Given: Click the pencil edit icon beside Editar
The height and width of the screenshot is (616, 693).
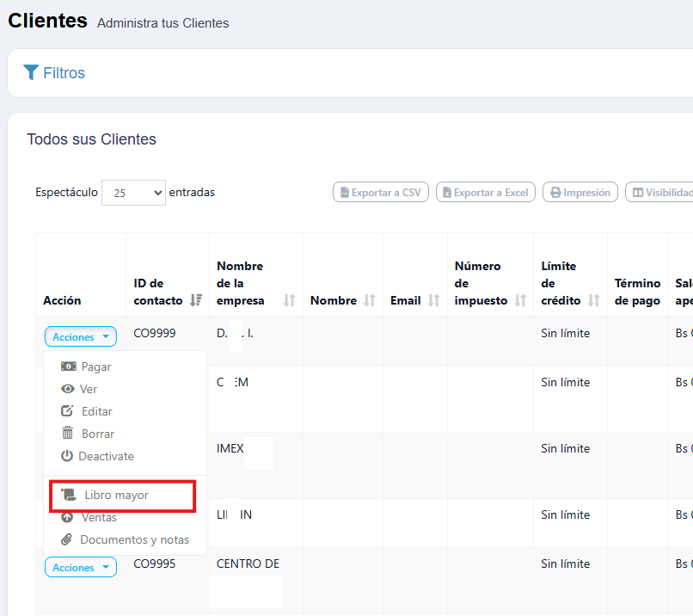Looking at the screenshot, I should [x=68, y=411].
